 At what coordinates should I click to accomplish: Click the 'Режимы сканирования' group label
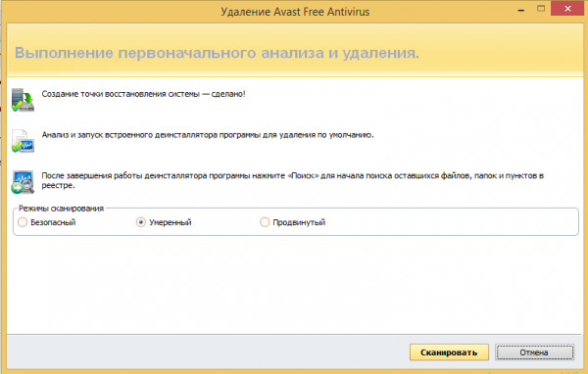tap(61, 209)
